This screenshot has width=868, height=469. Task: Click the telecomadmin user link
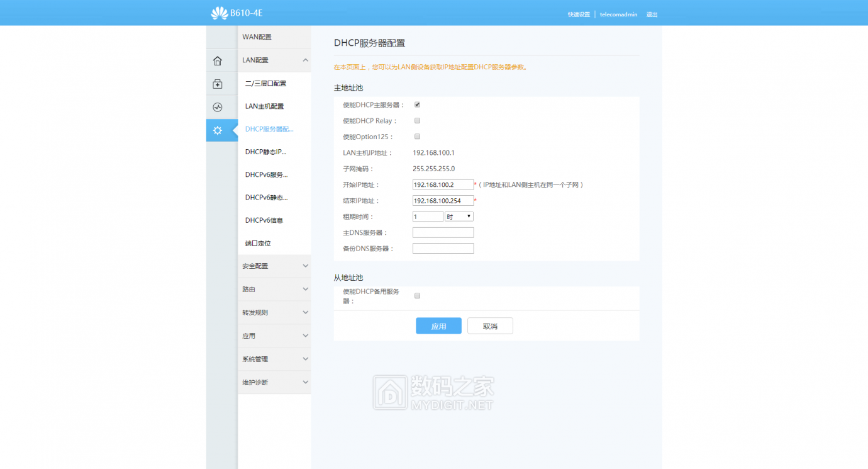pos(618,14)
